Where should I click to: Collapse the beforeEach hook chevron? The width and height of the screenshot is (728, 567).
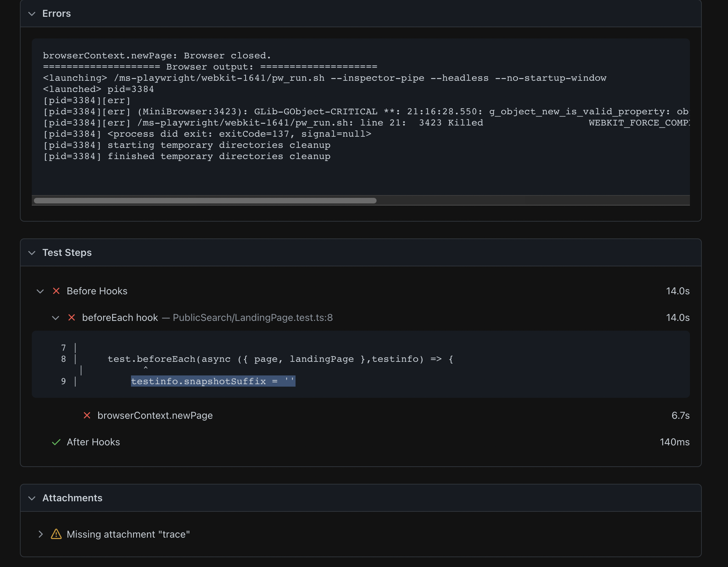56,318
